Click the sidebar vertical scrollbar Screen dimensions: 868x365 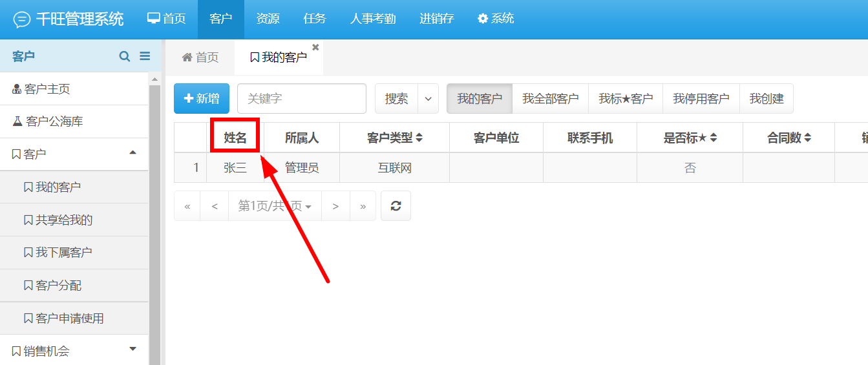[154, 225]
